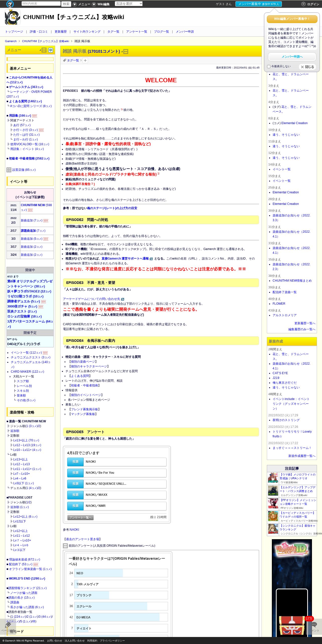Open the 新規作成履歴一覧へ link
322x644 pixels.
pos(302,456)
